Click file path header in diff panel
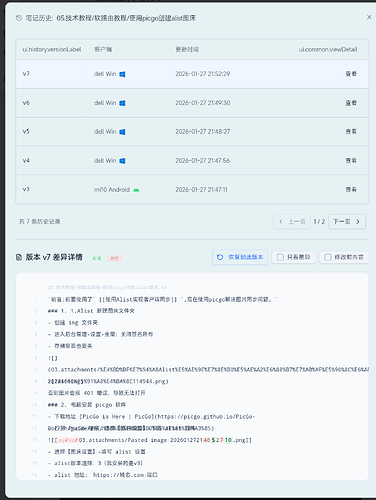376x500 pixels. click(107, 287)
